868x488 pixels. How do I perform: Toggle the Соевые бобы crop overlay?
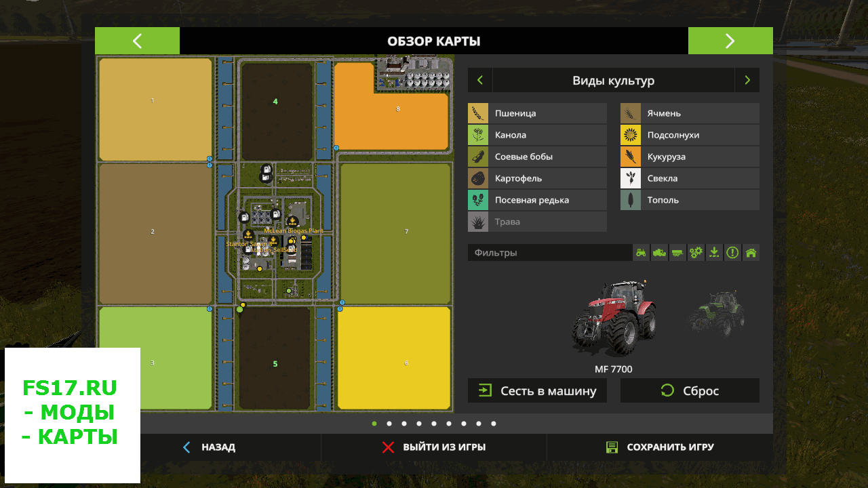click(537, 157)
